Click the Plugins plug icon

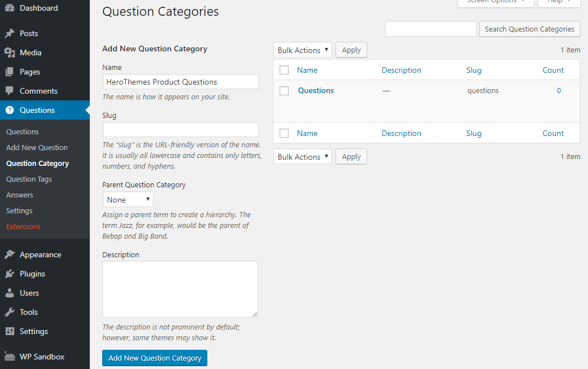pos(10,274)
